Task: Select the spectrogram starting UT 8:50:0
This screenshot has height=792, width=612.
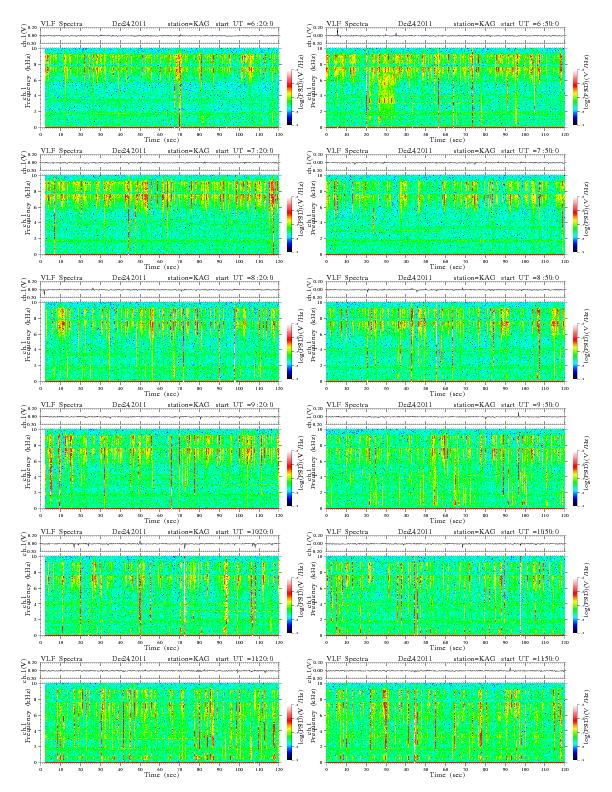Action: [x=445, y=342]
